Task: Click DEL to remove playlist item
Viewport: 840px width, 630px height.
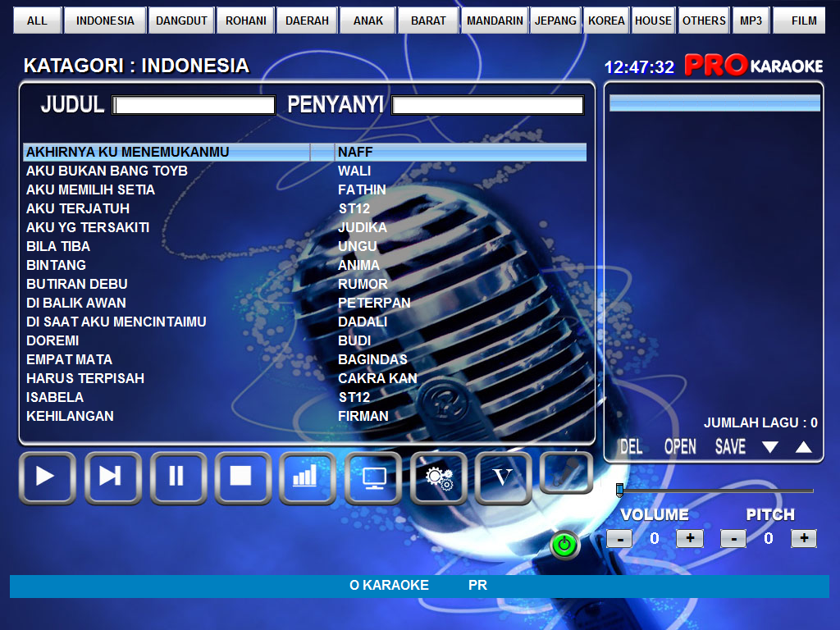Action: (631, 446)
